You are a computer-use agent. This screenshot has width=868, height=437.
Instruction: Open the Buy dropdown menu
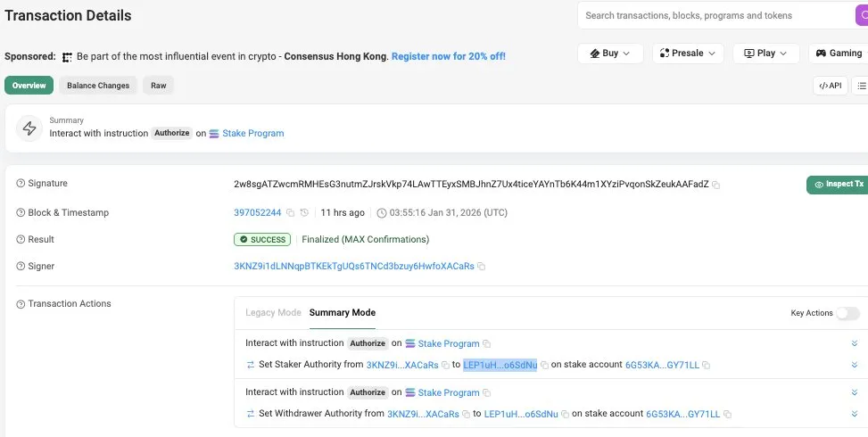click(610, 54)
